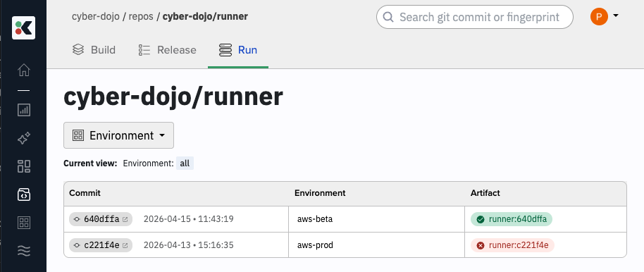Open the bar chart analytics sidebar icon

coord(24,110)
